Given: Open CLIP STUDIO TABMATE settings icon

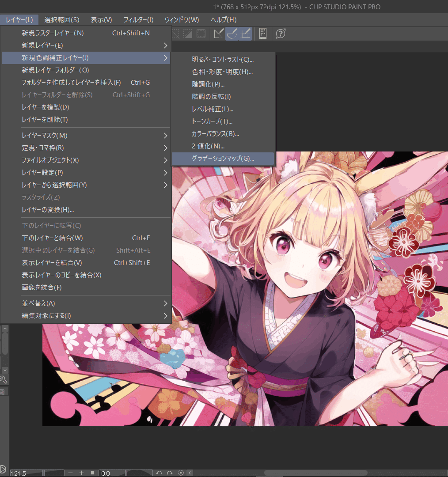Looking at the screenshot, I should (263, 34).
